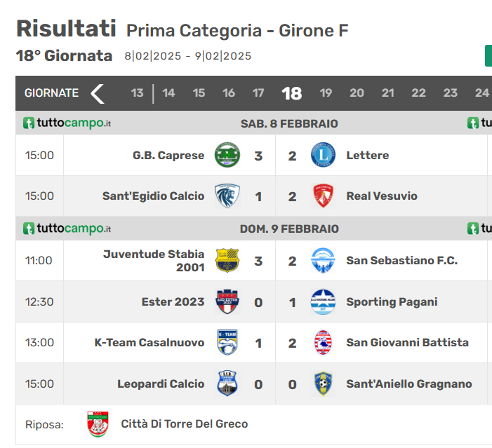Click the Sant'Egidio Calcio lion crest
Viewport: 492px width, 448px height.
tap(227, 196)
